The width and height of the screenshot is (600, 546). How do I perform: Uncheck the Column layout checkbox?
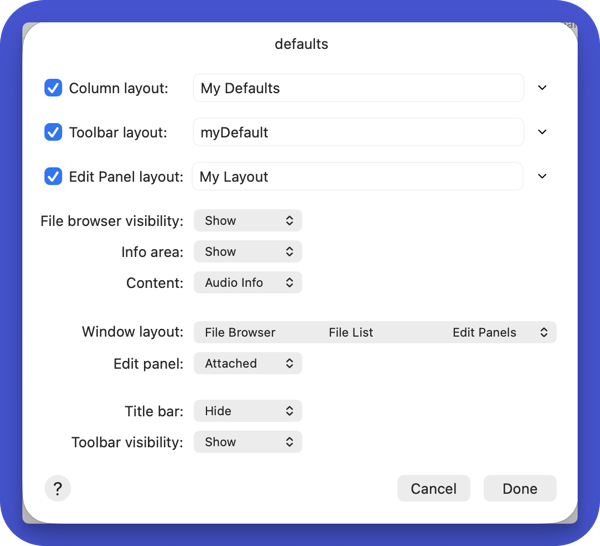pyautogui.click(x=53, y=88)
